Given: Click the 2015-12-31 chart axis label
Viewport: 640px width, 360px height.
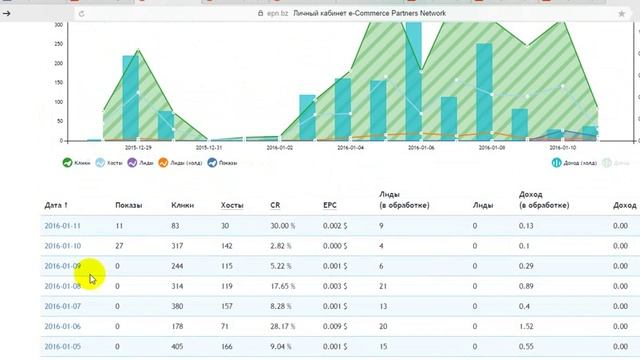Looking at the screenshot, I should (209, 148).
